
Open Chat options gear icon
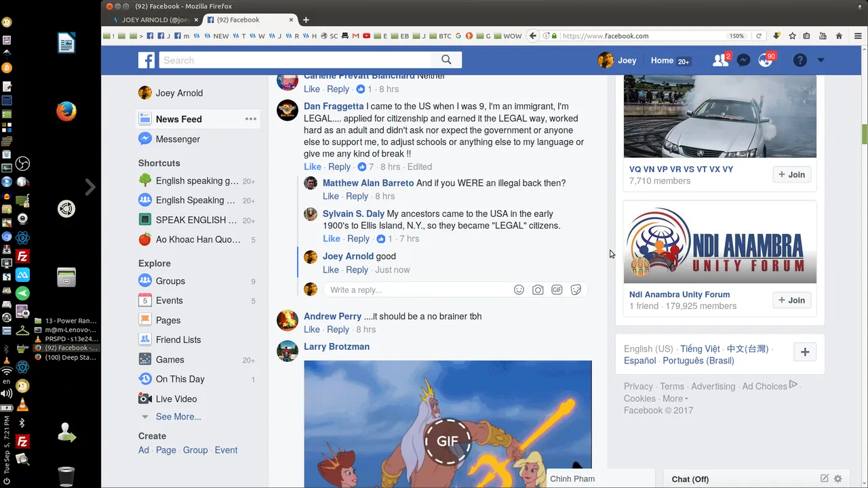(x=837, y=479)
